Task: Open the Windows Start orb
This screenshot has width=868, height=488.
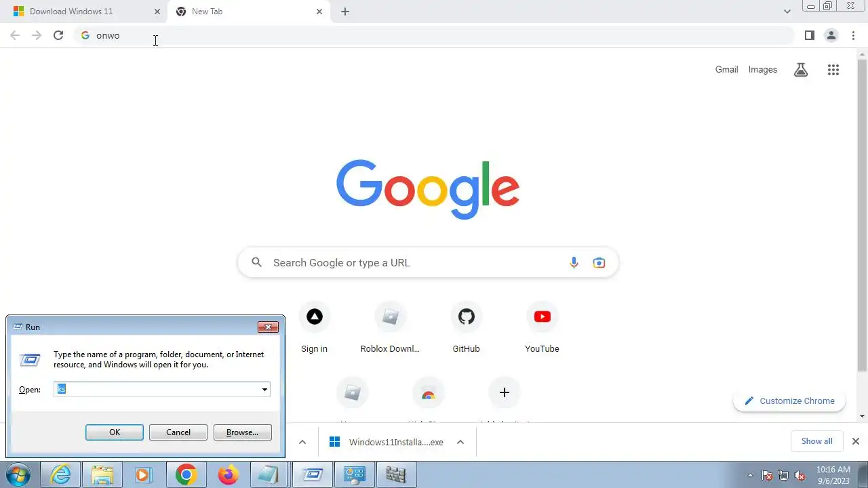Action: tap(18, 474)
